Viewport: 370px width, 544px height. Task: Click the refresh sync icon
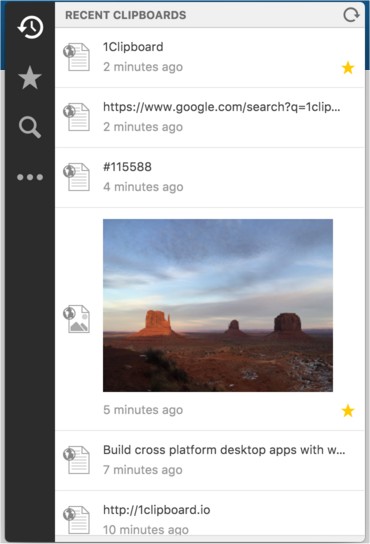[351, 15]
